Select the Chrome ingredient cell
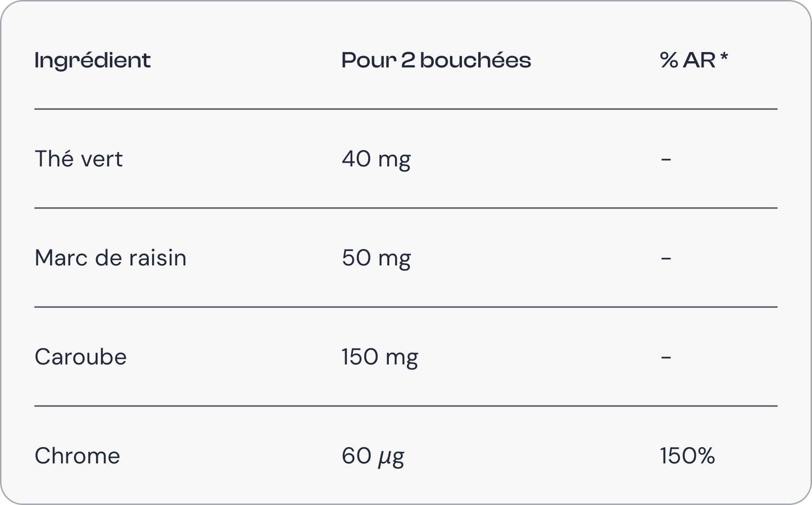Screen dimensions: 812x505 pyautogui.click(x=78, y=456)
